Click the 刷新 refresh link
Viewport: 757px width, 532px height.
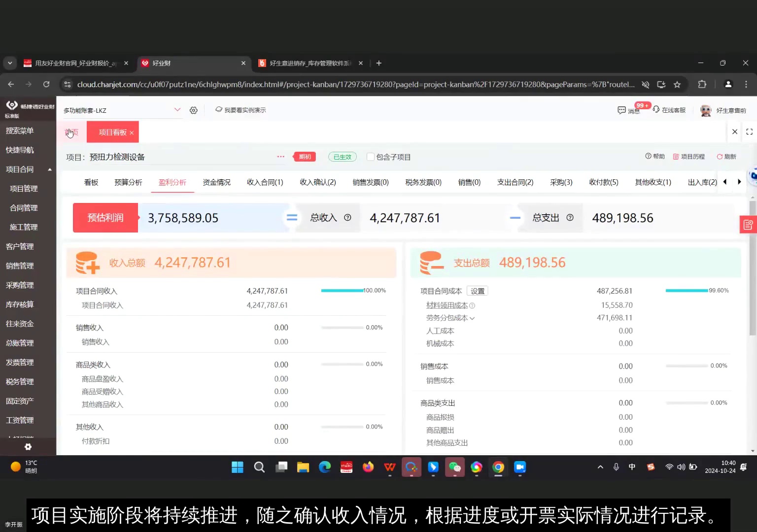726,156
